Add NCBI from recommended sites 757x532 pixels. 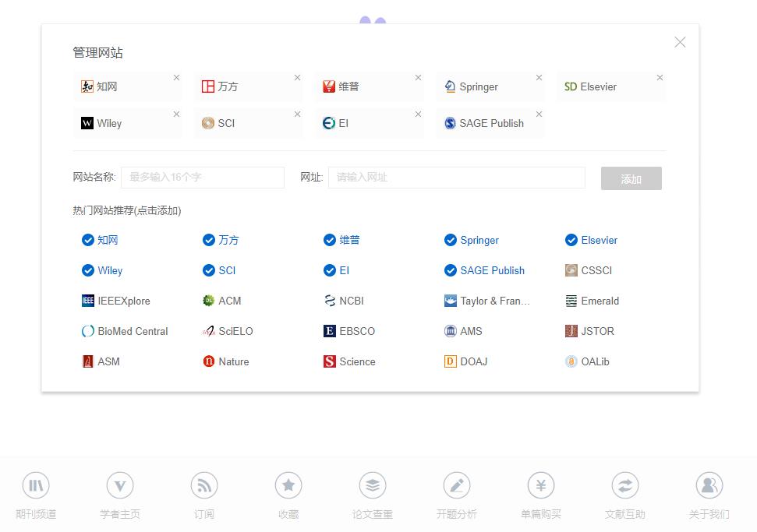pos(344,301)
